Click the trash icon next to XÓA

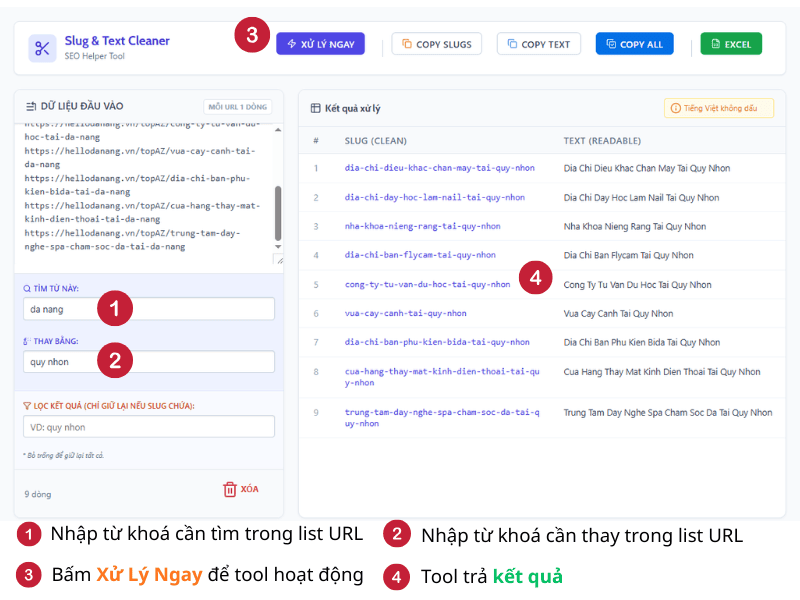tap(230, 489)
